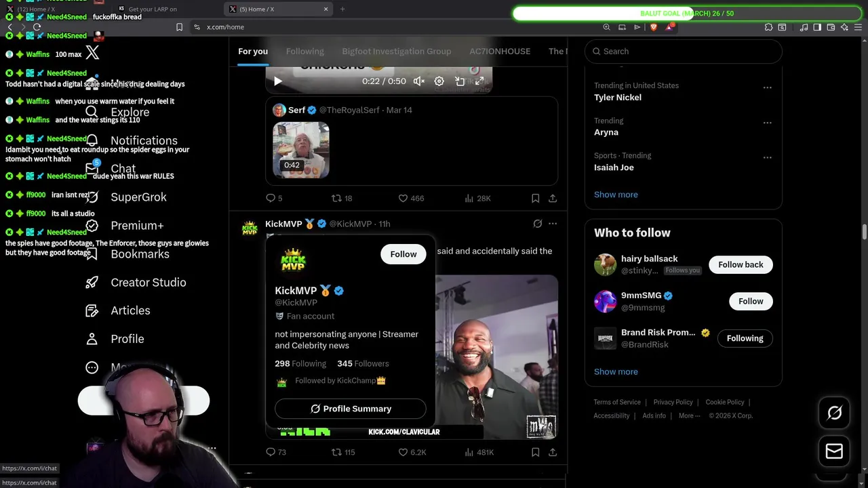Open more options on KickMVP post
868x488 pixels.
pos(553,224)
